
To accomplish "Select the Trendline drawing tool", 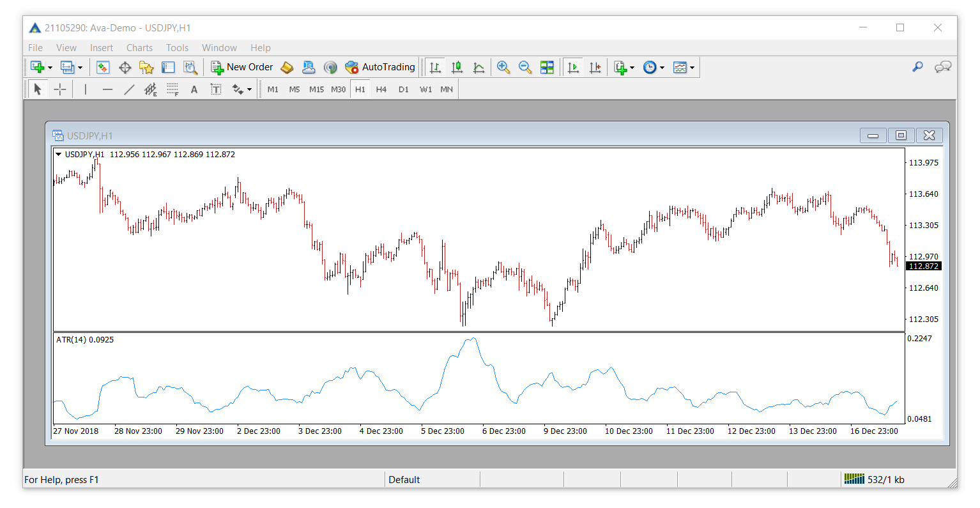I will [129, 89].
